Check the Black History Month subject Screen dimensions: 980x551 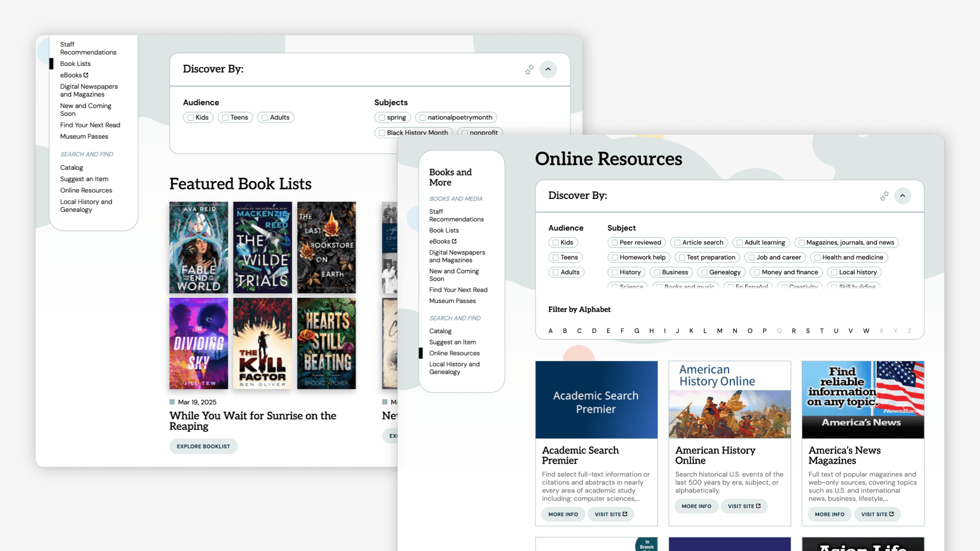pos(382,133)
